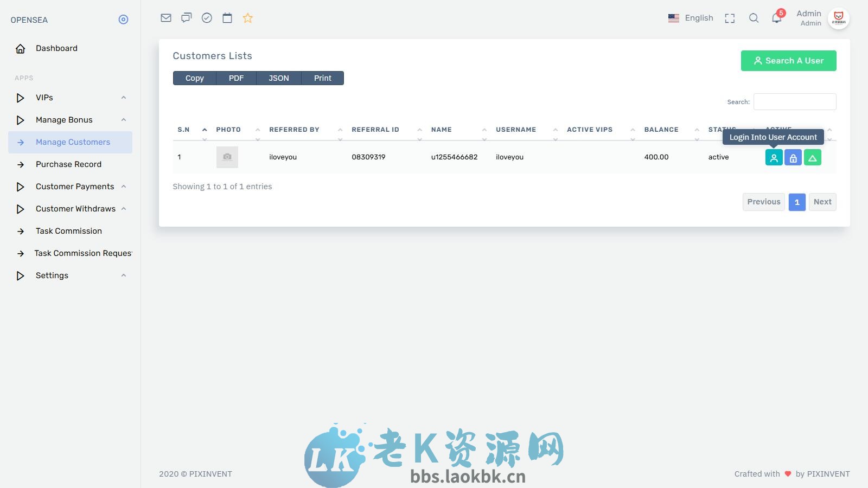Image resolution: width=868 pixels, height=488 pixels.
Task: Open the English language selector
Action: coord(691,18)
